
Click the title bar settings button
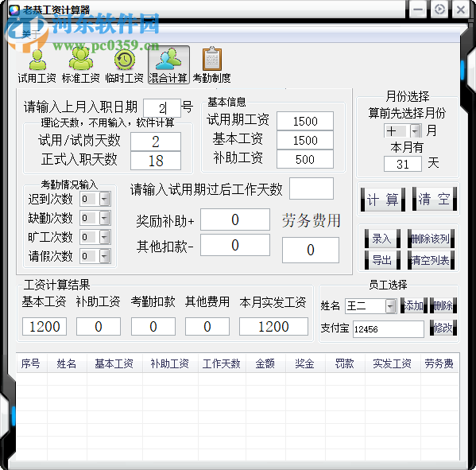439,10
